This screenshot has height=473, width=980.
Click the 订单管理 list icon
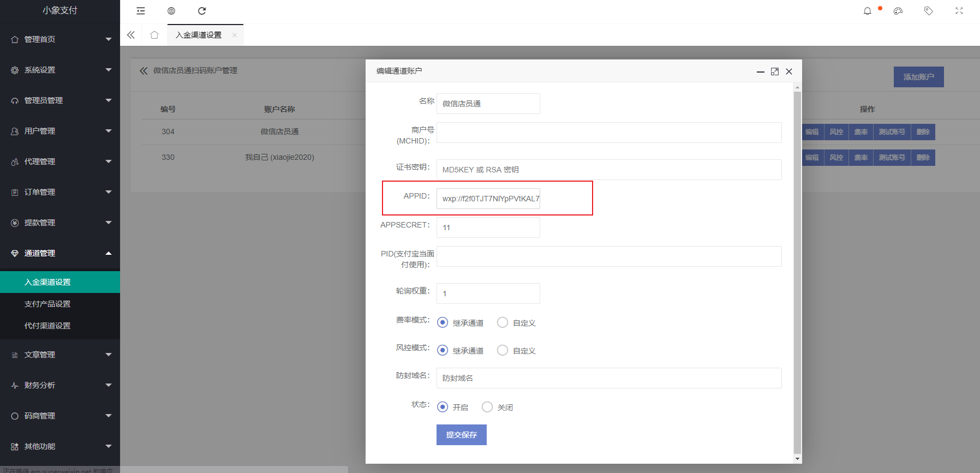point(15,192)
